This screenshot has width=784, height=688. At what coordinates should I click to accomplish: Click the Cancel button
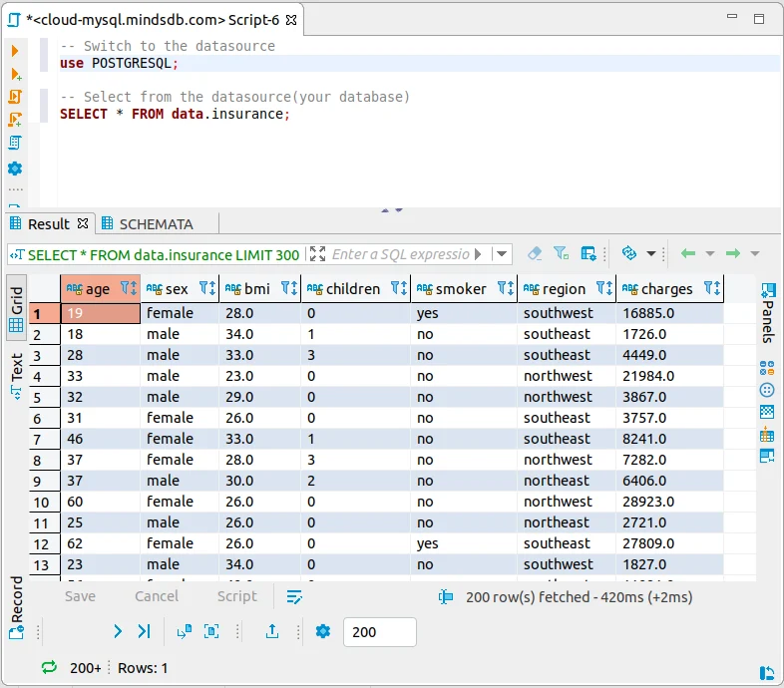(x=157, y=596)
